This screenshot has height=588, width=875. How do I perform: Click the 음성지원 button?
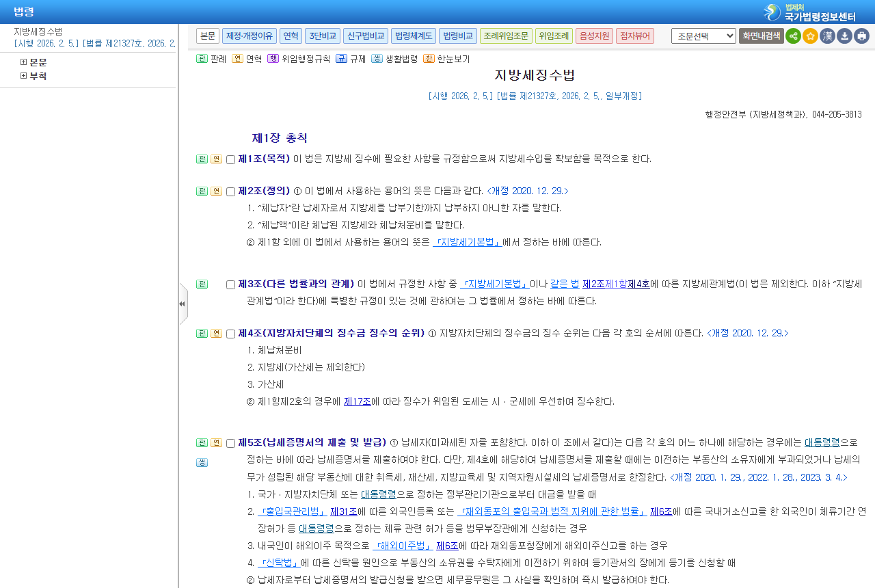tap(594, 36)
